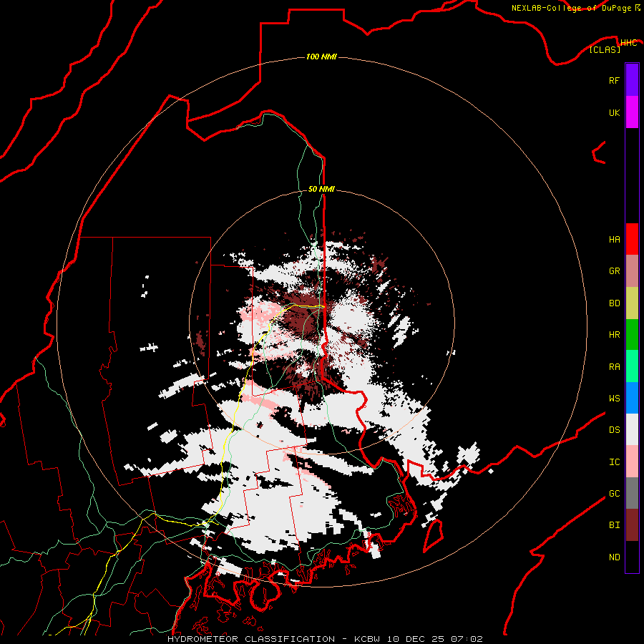The height and width of the screenshot is (644, 644).
Task: Click the BD yellow legend swatch
Action: click(x=632, y=303)
